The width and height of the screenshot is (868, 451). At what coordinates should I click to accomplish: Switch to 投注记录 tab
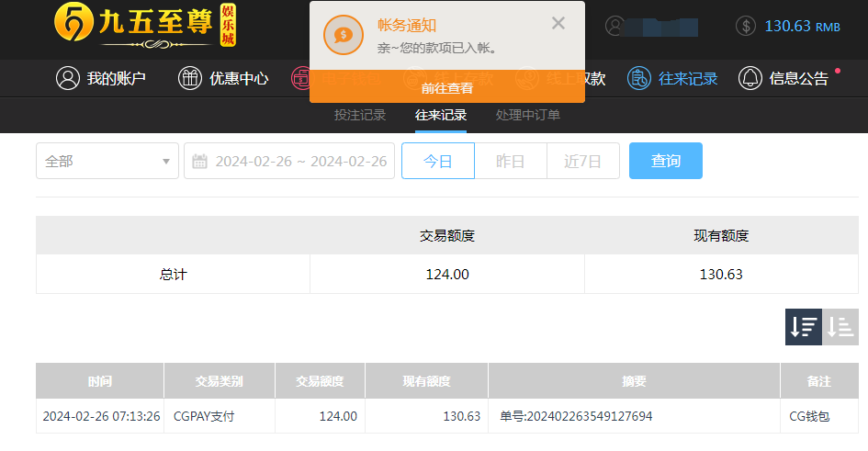360,115
